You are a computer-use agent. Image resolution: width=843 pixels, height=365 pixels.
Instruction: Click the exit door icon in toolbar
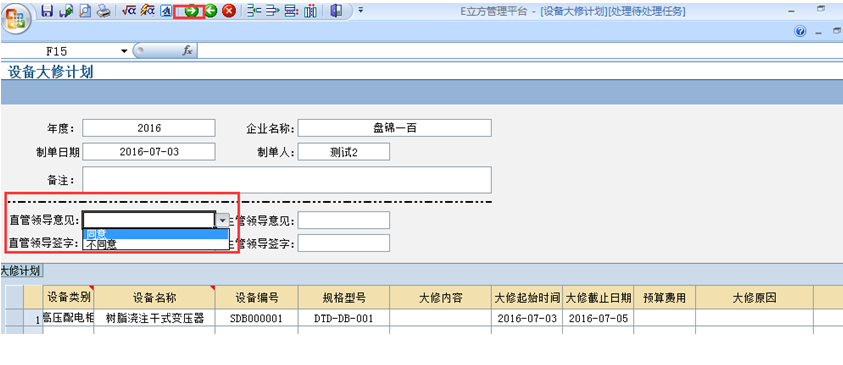pyautogui.click(x=336, y=11)
